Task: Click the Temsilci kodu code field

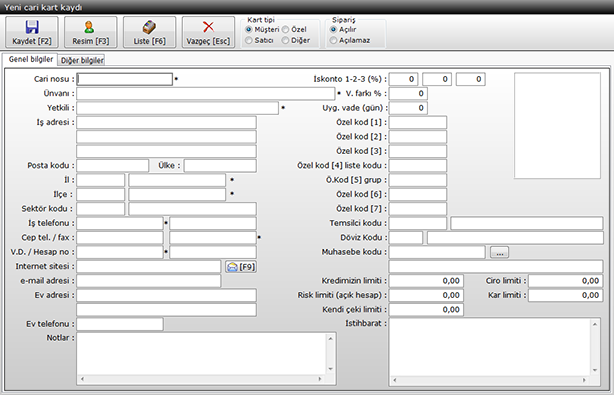Action: click(418, 223)
